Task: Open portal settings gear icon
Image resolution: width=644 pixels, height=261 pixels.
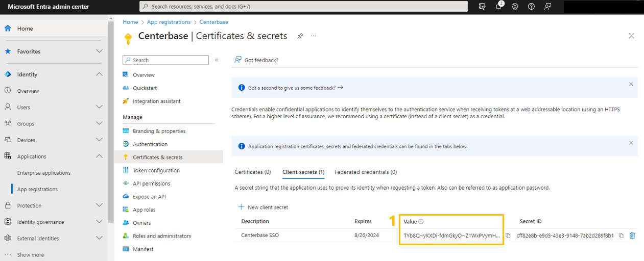Action: click(515, 7)
